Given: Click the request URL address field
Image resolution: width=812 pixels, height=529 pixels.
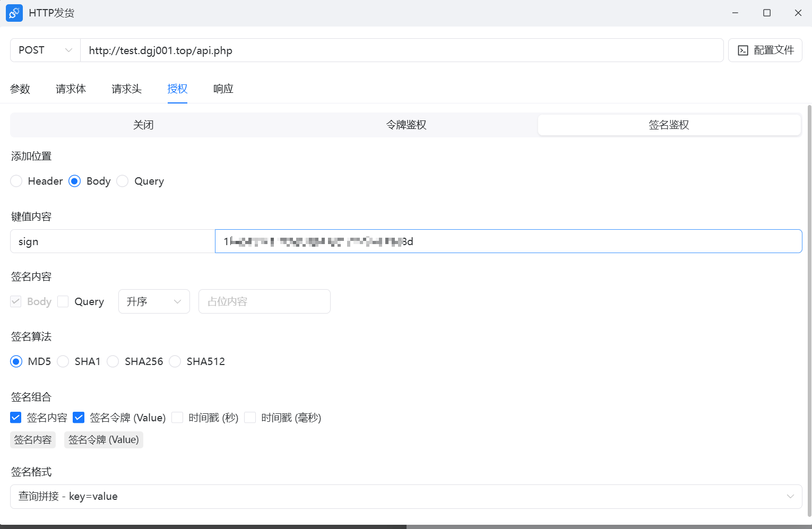Looking at the screenshot, I should tap(402, 51).
